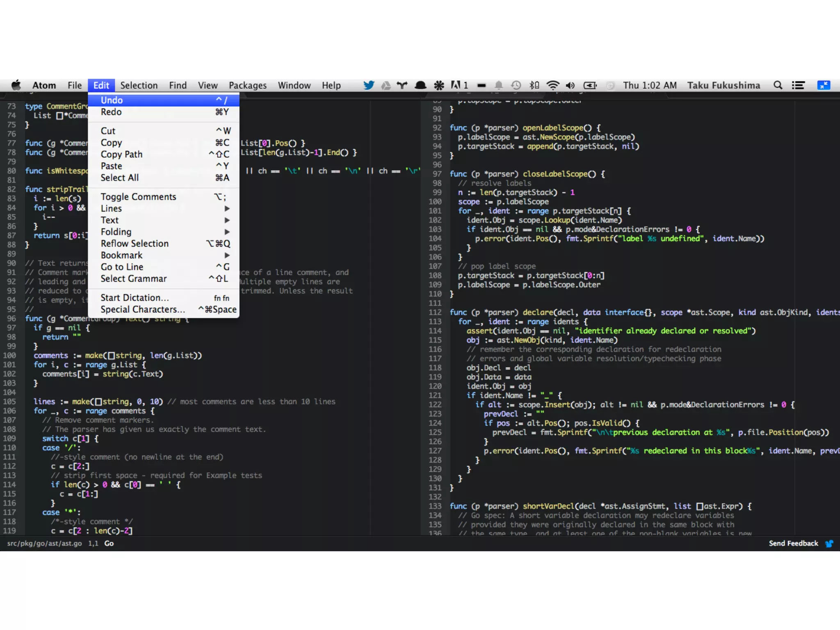840x630 pixels.
Task: Click the Send Feedback link
Action: pyautogui.click(x=793, y=543)
